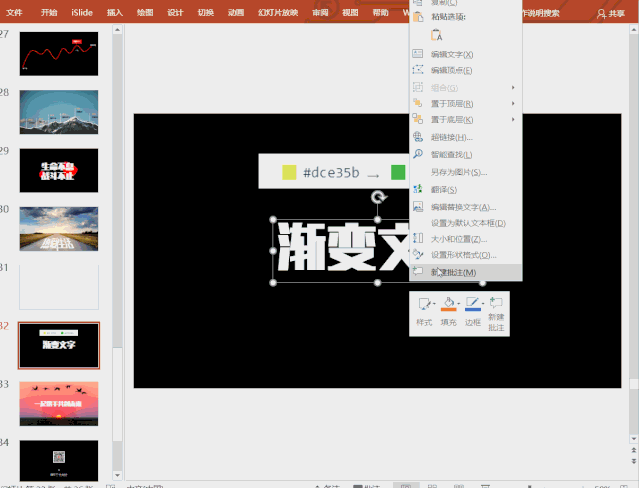Click the 渐变文 text inside the text box
639x488 pixels.
343,248
